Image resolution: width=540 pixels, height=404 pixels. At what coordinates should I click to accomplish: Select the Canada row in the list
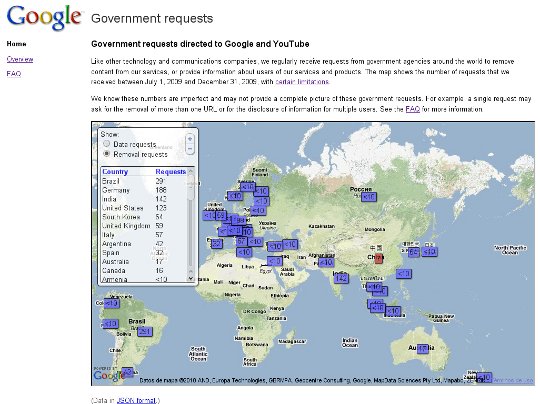(x=144, y=271)
